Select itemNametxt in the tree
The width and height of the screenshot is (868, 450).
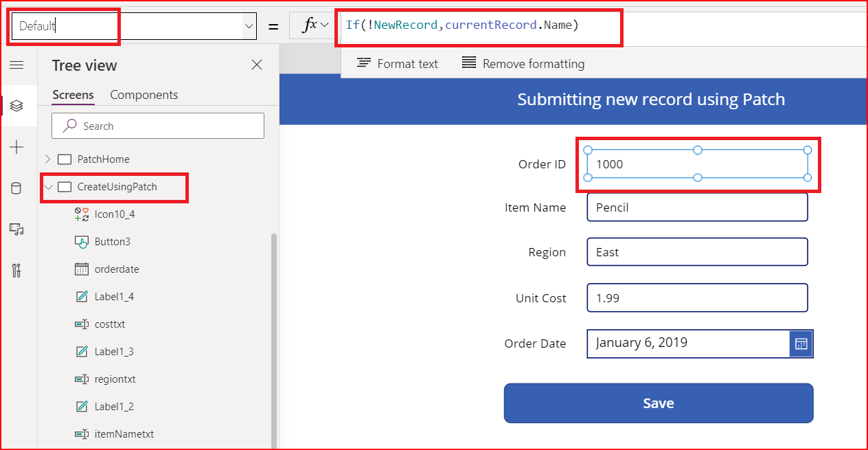tap(124, 434)
